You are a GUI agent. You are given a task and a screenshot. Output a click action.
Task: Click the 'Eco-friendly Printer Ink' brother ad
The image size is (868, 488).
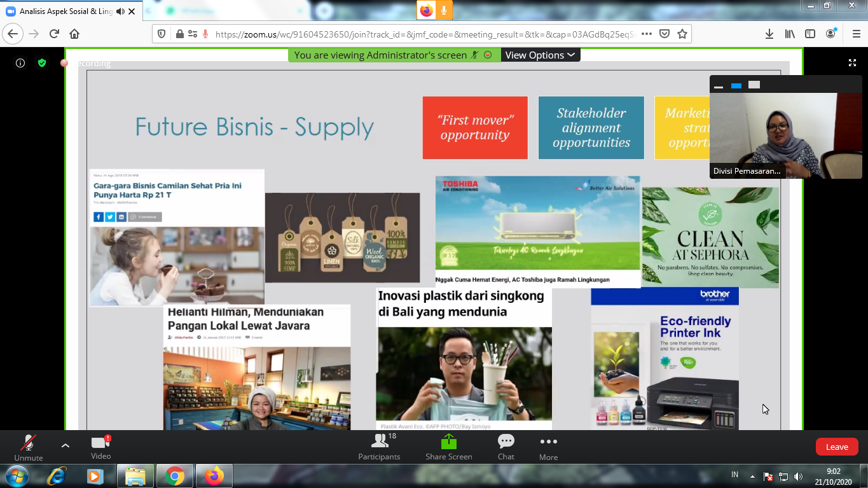(x=665, y=359)
